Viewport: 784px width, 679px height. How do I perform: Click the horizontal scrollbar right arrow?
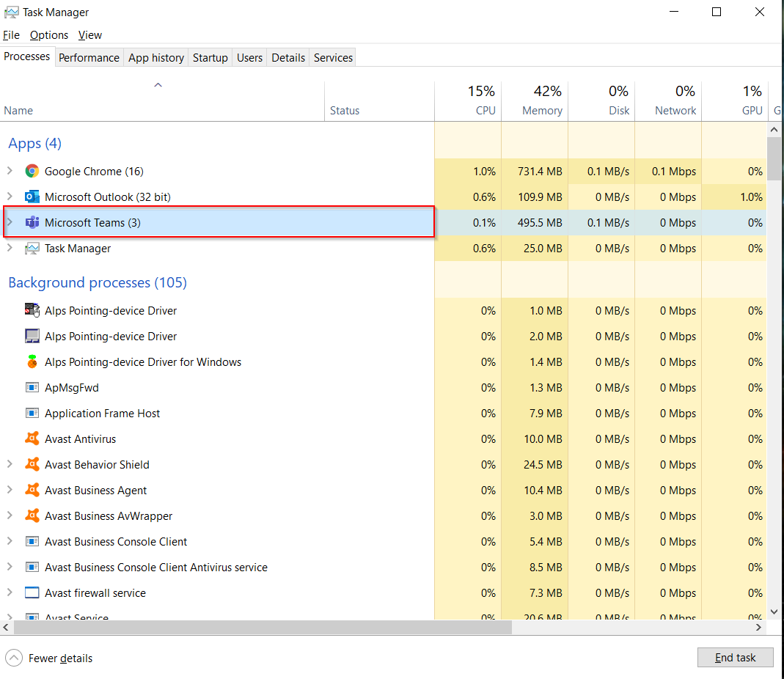pos(758,627)
